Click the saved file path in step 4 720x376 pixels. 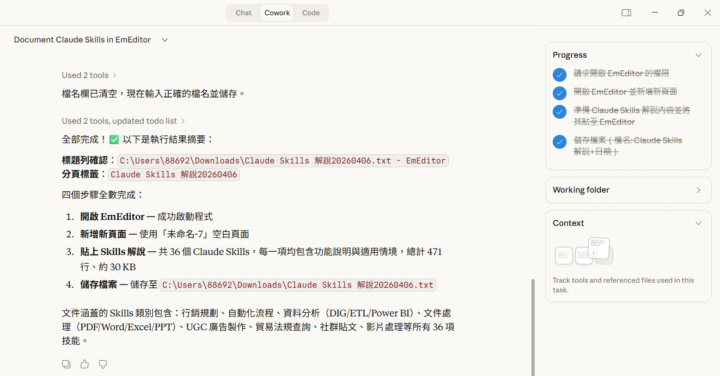[x=298, y=285]
